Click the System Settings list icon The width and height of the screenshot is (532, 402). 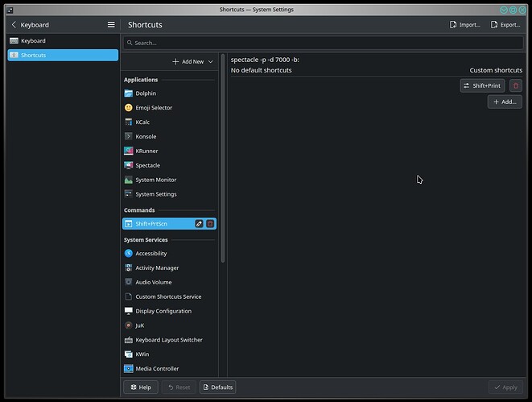click(128, 194)
